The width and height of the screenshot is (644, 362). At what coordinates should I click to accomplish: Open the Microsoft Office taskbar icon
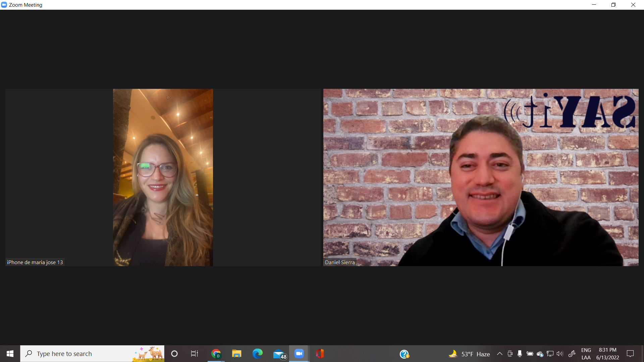(x=320, y=354)
